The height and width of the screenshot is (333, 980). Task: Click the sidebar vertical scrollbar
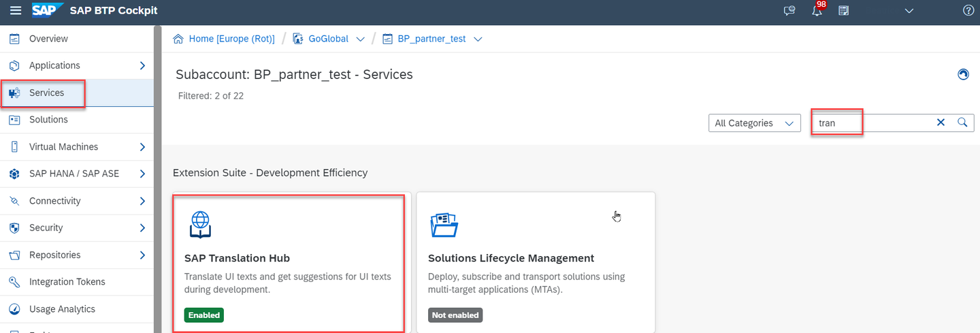coord(157,179)
